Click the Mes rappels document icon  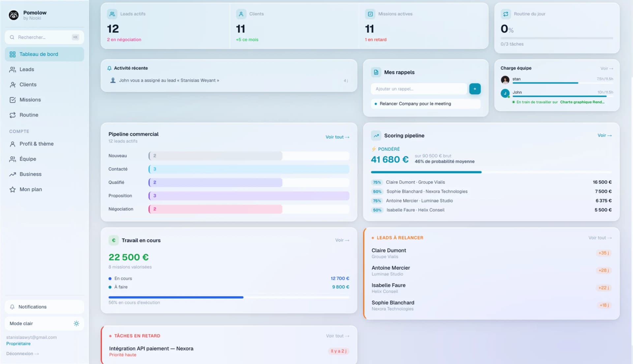[376, 72]
